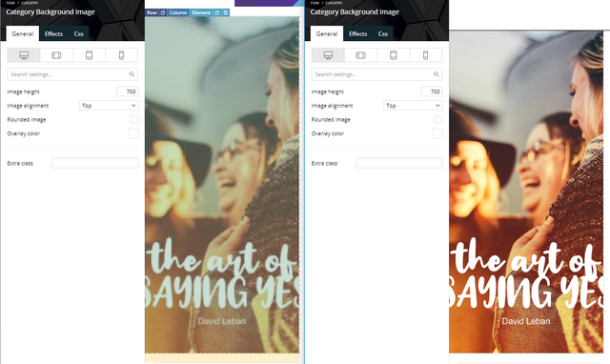The image size is (610, 364).
Task: Open Image alignment dropdown in left-hand panel
Action: 109,106
